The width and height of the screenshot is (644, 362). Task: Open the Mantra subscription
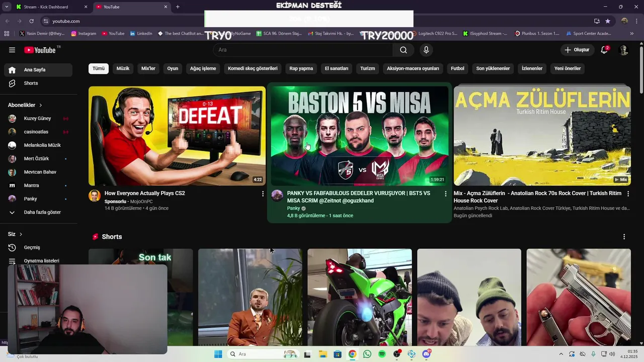coord(38,186)
